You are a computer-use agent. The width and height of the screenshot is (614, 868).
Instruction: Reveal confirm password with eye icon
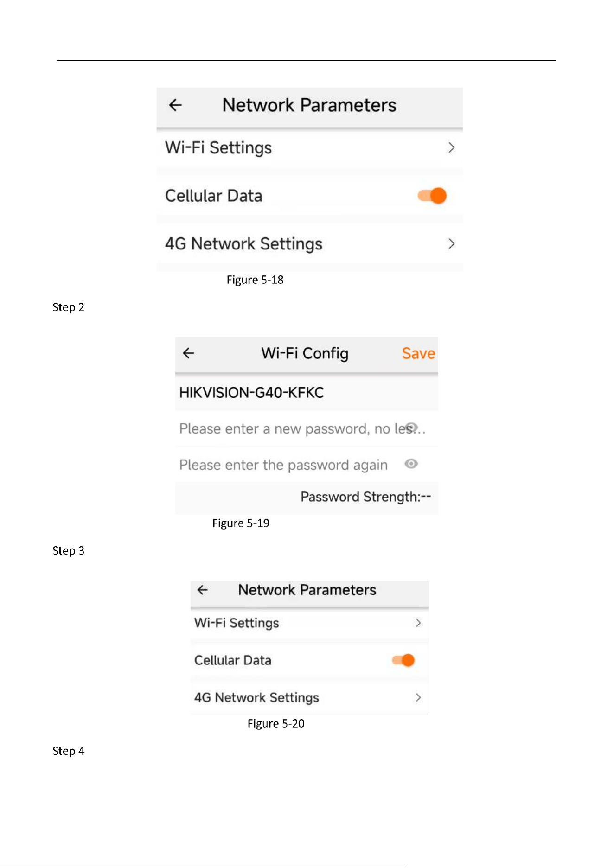[x=411, y=464]
